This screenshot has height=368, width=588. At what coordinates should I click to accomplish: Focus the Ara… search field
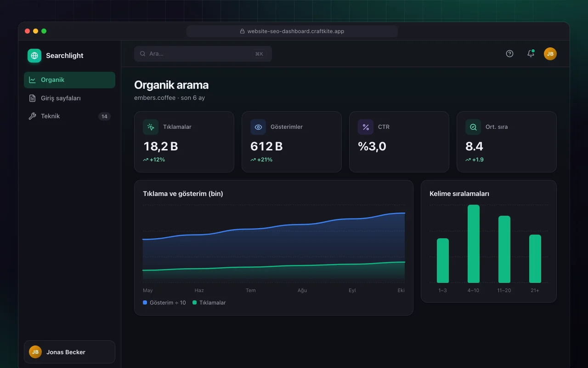tap(203, 54)
